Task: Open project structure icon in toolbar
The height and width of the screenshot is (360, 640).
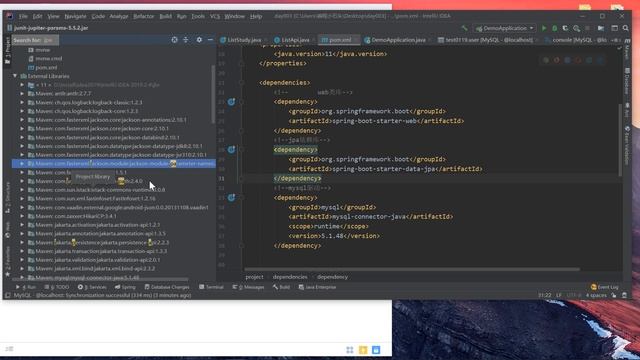Action: (601, 28)
